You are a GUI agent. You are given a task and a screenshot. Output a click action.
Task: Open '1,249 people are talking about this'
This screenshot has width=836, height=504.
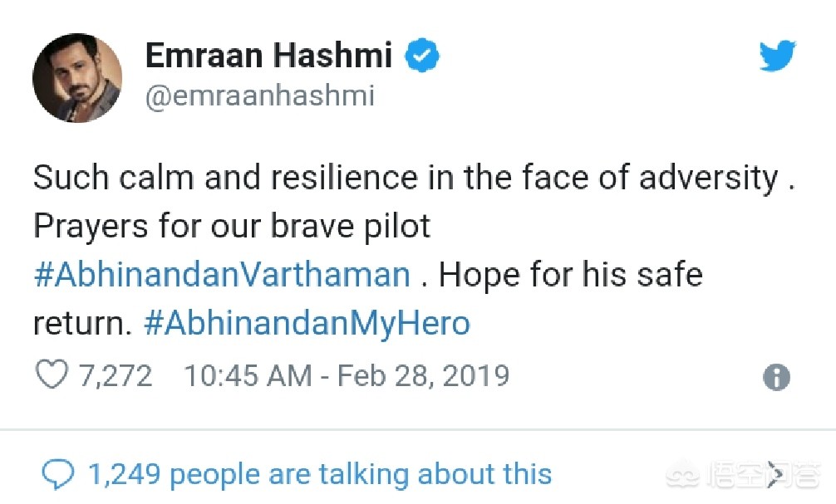320,474
